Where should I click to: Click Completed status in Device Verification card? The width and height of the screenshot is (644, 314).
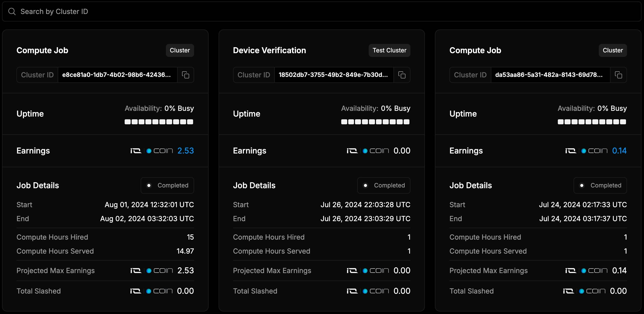(384, 185)
